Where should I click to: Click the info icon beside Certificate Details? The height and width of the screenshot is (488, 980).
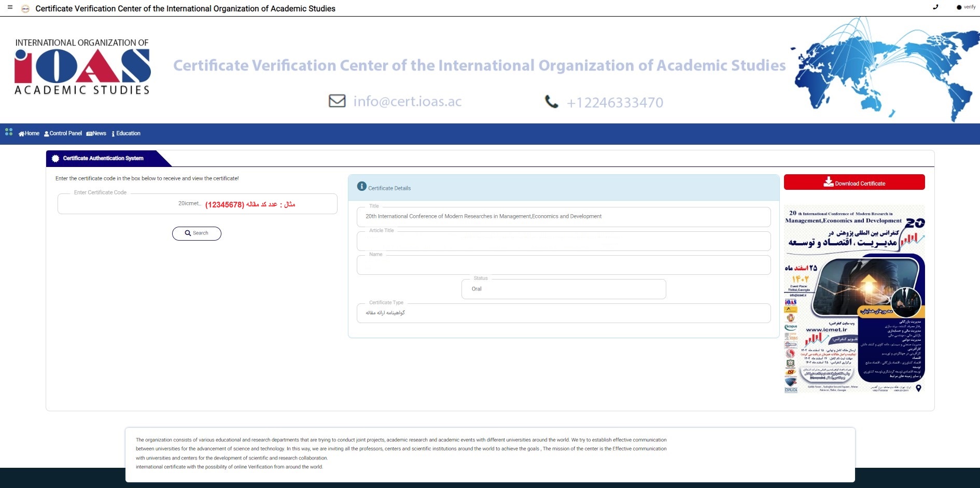coord(362,186)
